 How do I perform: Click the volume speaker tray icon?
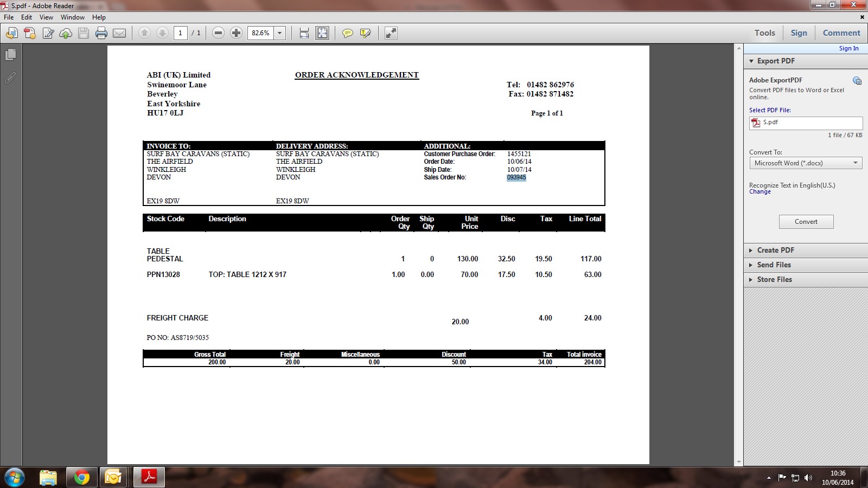click(x=808, y=478)
